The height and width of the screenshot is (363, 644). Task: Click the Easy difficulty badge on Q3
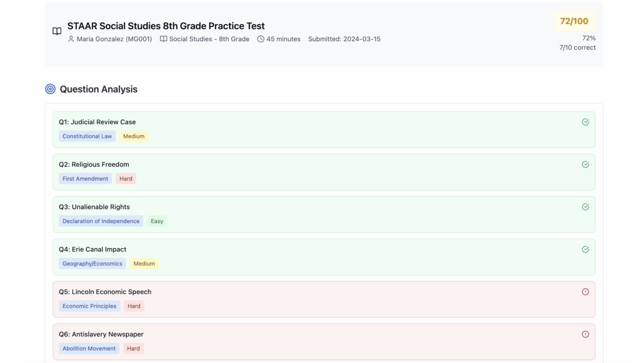(x=157, y=221)
